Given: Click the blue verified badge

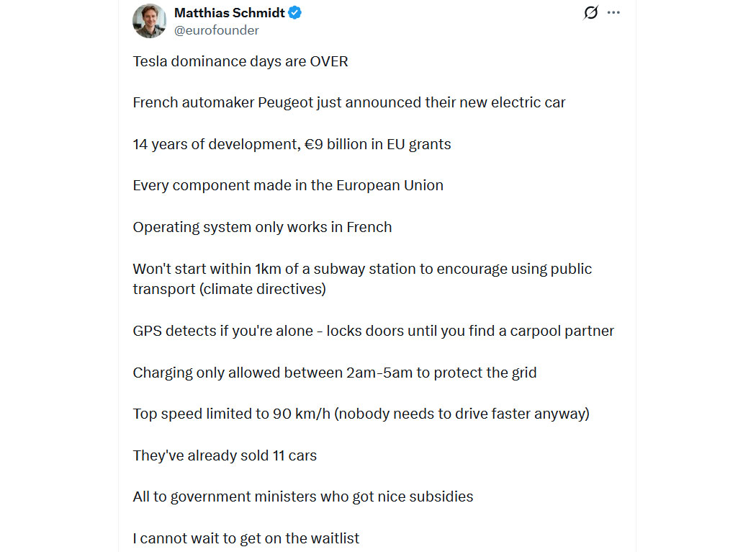Looking at the screenshot, I should [x=295, y=13].
